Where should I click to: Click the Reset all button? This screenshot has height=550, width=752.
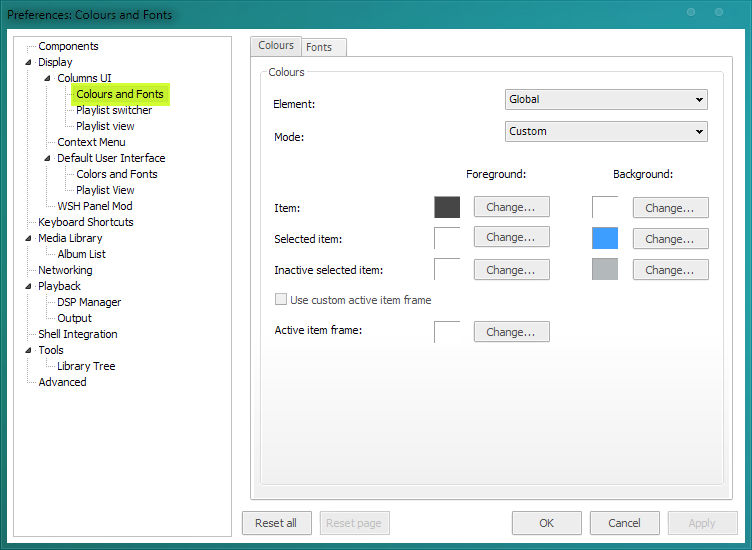click(x=277, y=523)
